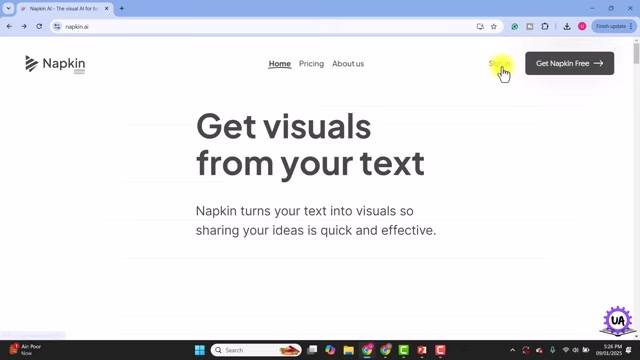Open the Wi-Fi network tray icon
The width and height of the screenshot is (640, 360).
566,350
